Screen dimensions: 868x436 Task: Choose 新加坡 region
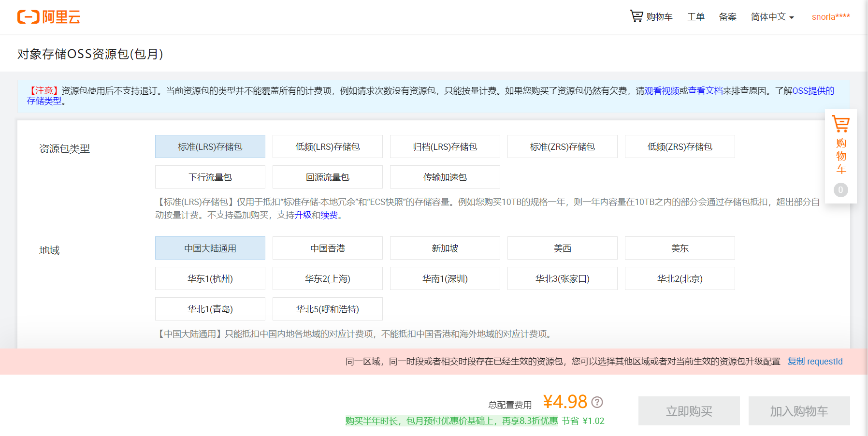[x=445, y=248]
